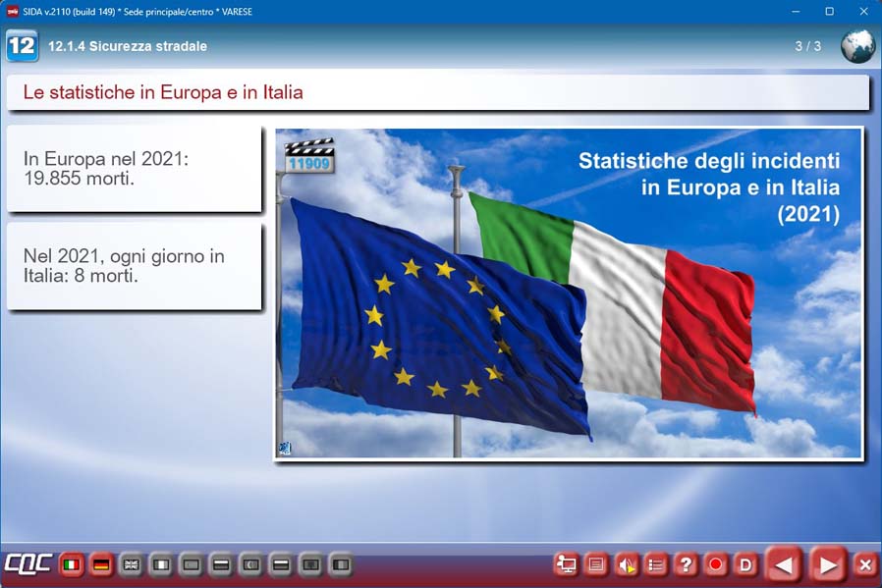Click the video clapperboard icon 11909
This screenshot has height=588, width=882.
click(309, 156)
